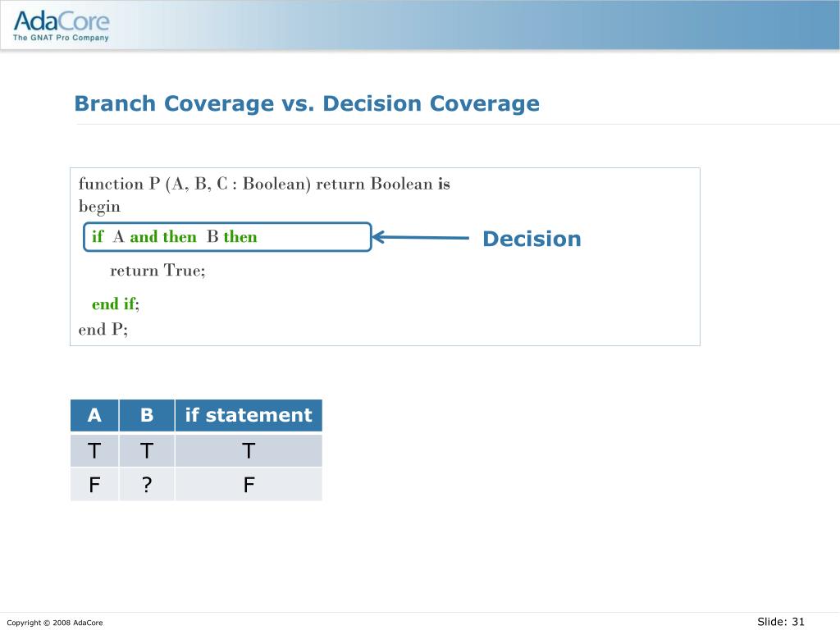Click the 'if statement' column header
Image resolution: width=840 pixels, height=630 pixels.
[249, 415]
